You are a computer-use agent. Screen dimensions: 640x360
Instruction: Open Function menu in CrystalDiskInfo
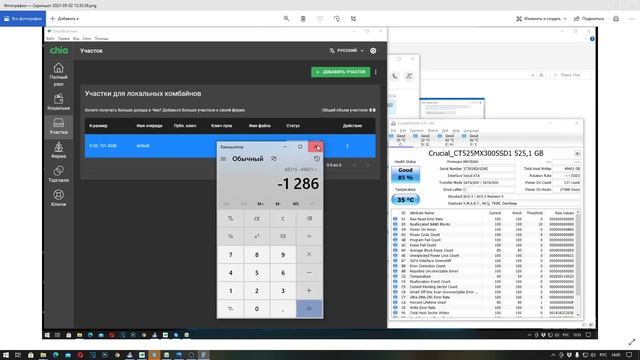(417, 131)
